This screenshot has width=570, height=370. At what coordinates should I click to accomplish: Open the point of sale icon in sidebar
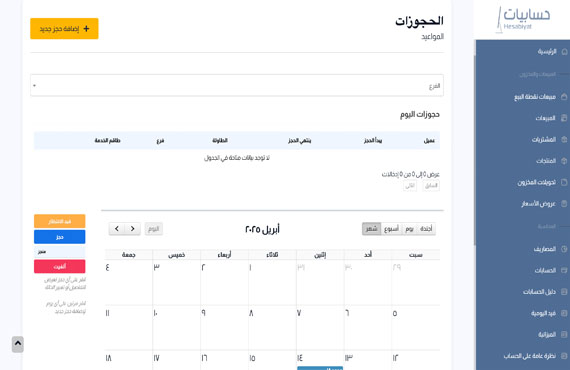coord(564,97)
